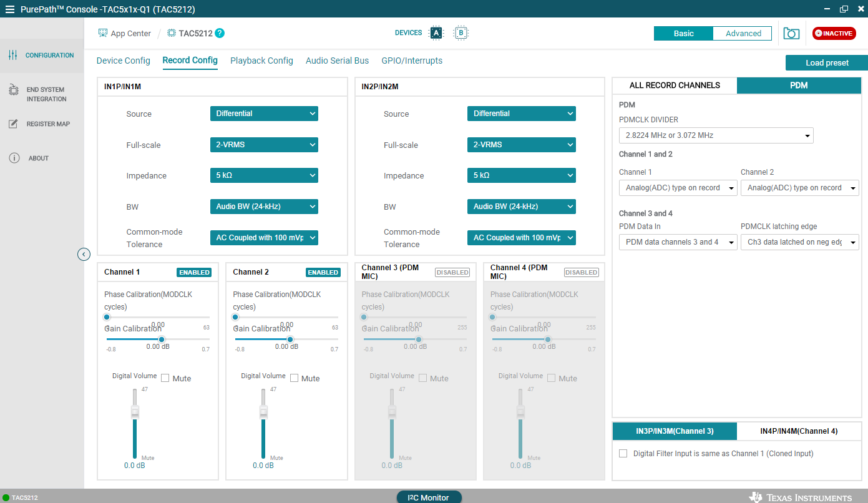
Task: Mute Channel 1 digital volume
Action: pyautogui.click(x=165, y=378)
